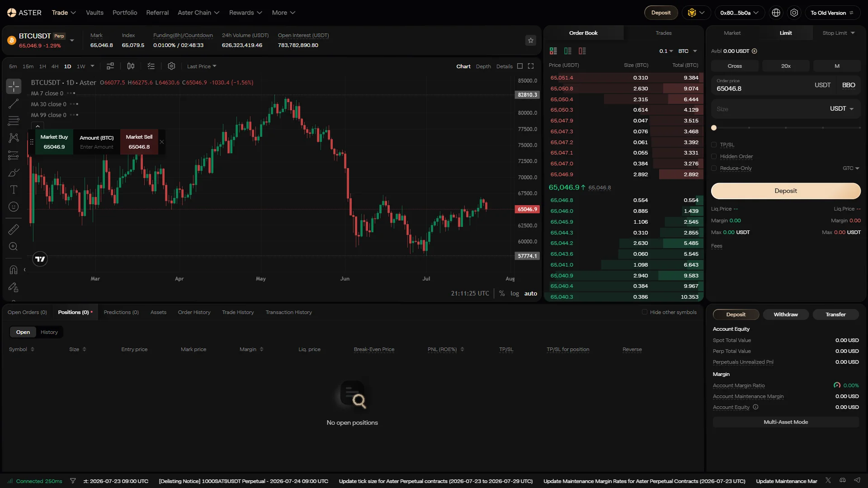Open the emoji sticker tool
This screenshot has width=868, height=488.
click(x=14, y=207)
